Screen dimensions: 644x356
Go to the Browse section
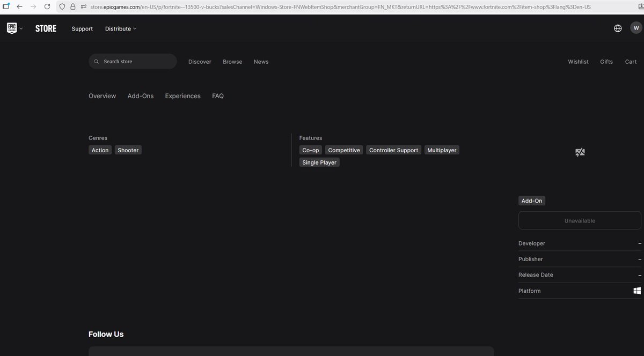click(232, 62)
